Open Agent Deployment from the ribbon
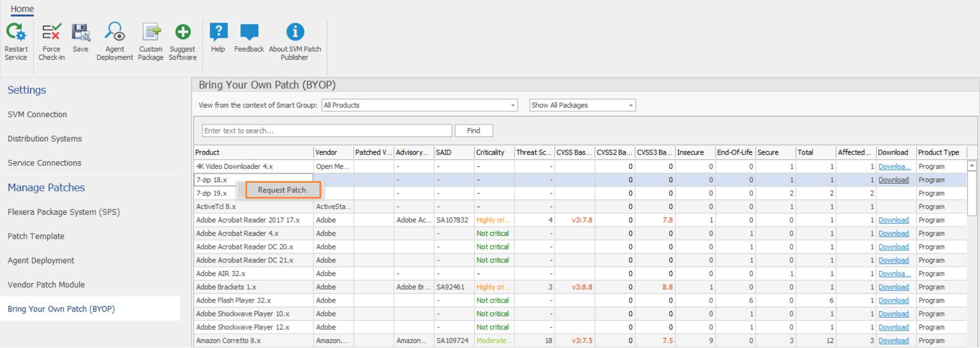 115,32
